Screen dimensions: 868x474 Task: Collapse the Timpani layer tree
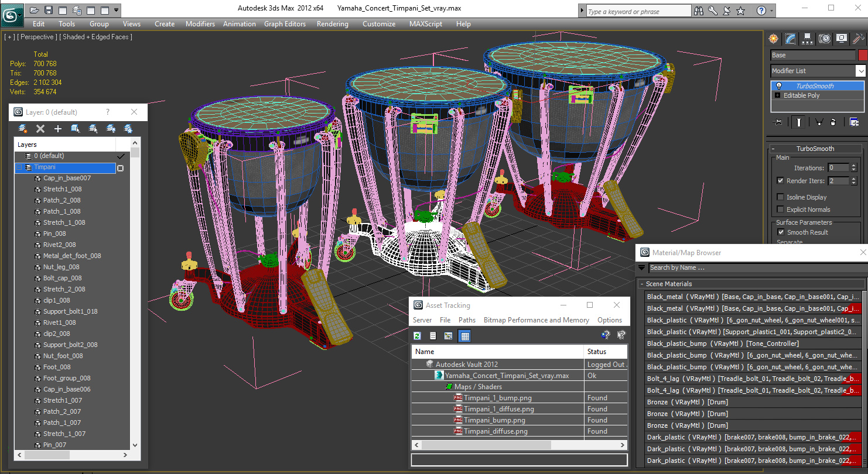19,167
